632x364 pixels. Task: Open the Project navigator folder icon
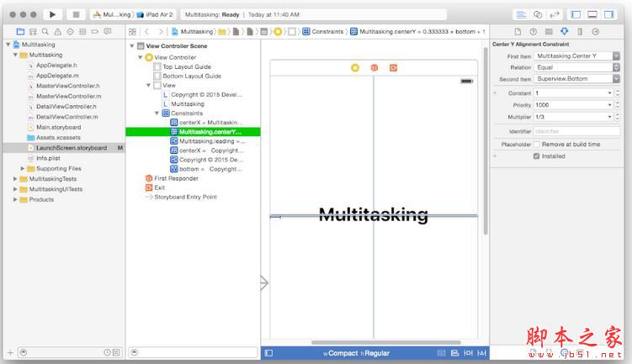[20, 31]
